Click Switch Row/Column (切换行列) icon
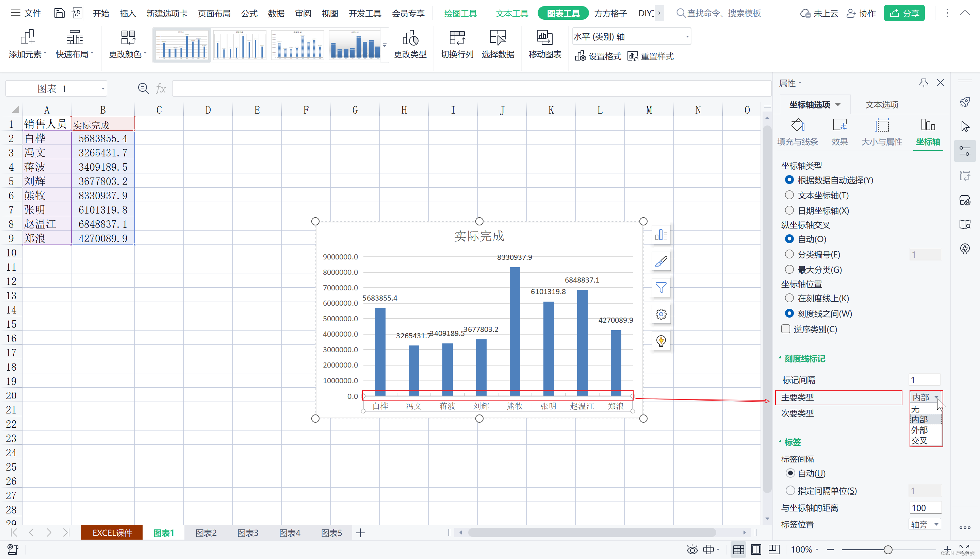This screenshot has height=559, width=980. tap(457, 38)
